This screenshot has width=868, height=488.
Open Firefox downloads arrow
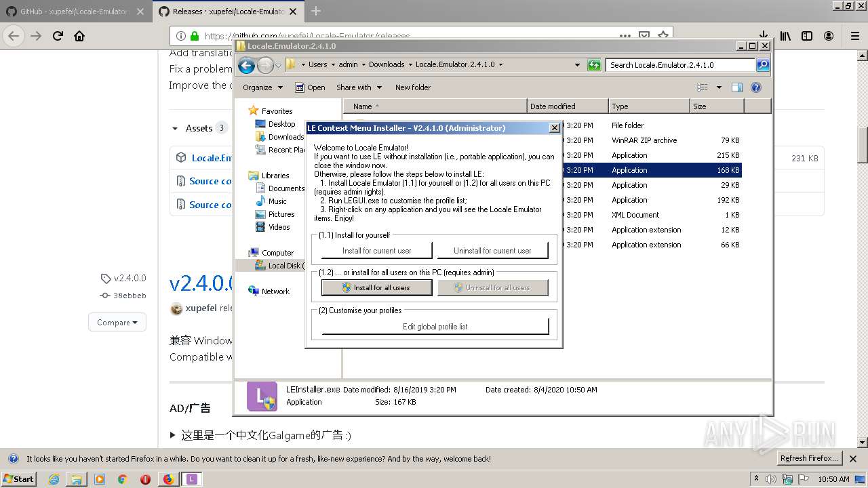(763, 36)
